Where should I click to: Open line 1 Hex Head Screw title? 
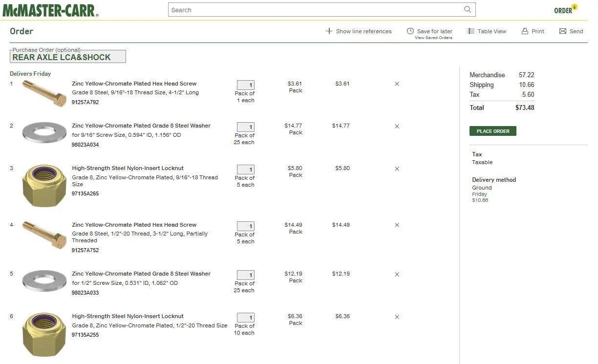coord(134,84)
